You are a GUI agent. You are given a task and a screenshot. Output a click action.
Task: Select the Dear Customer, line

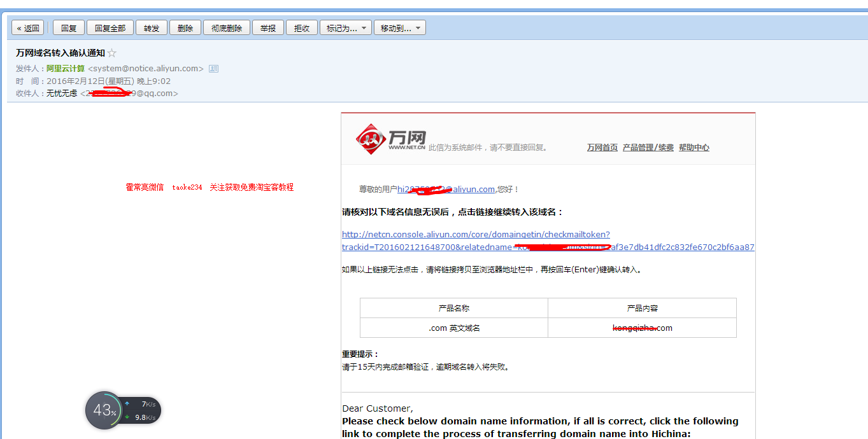point(378,408)
